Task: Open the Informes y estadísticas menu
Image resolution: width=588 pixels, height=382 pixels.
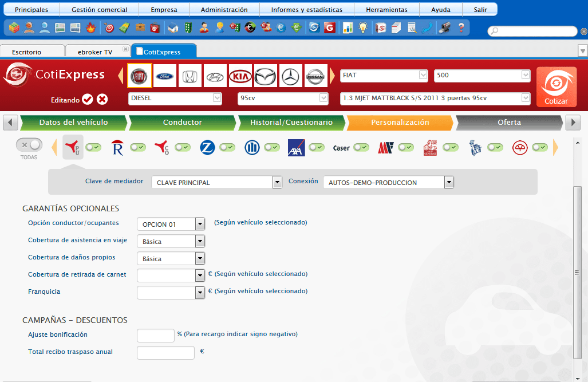Action: tap(307, 10)
